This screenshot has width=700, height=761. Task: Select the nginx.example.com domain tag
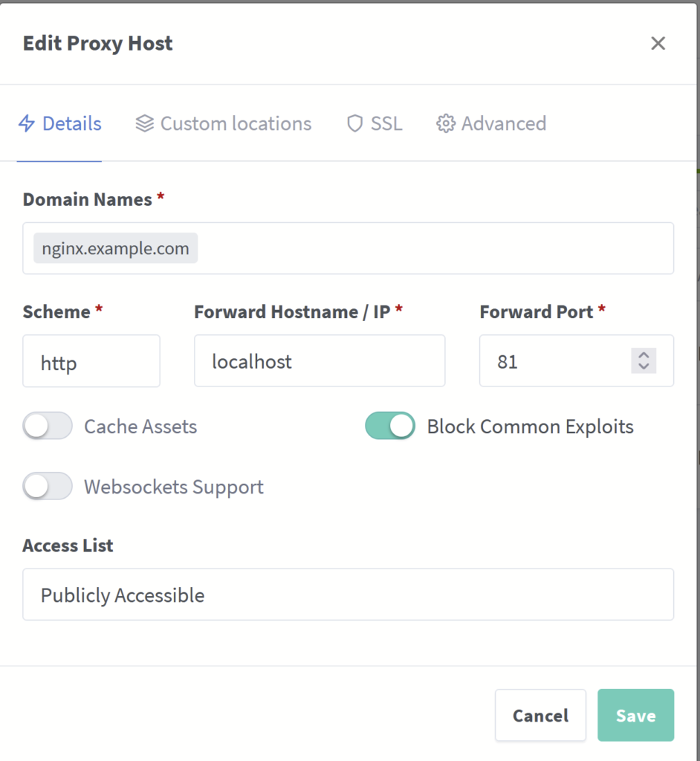click(x=115, y=248)
